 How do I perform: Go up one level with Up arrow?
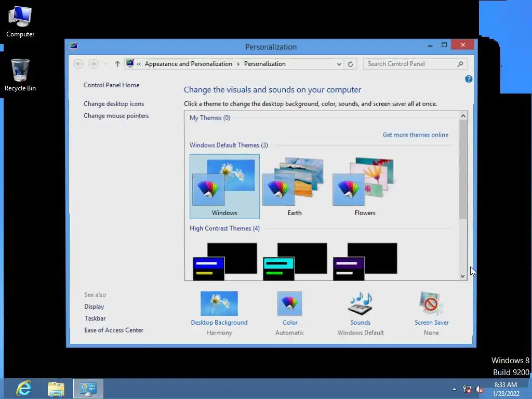pos(117,64)
